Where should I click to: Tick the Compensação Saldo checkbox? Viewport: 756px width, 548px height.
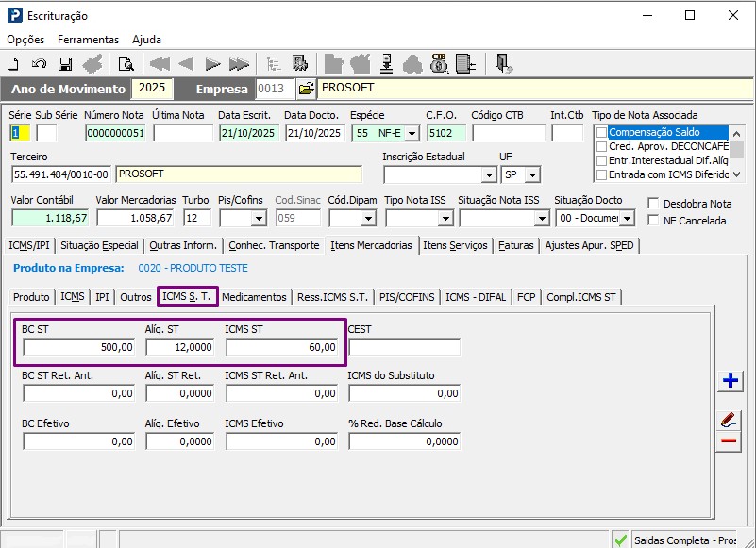pyautogui.click(x=601, y=133)
